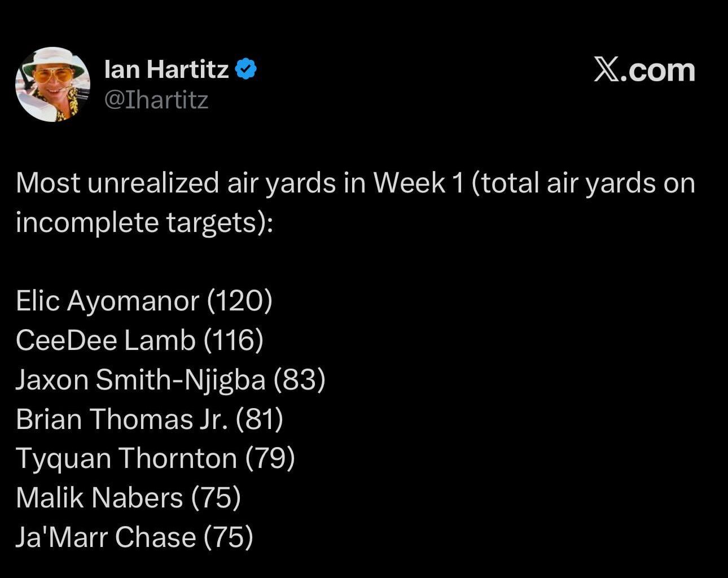Click the Ian Hartitz display name
728x578 pixels.
[166, 69]
